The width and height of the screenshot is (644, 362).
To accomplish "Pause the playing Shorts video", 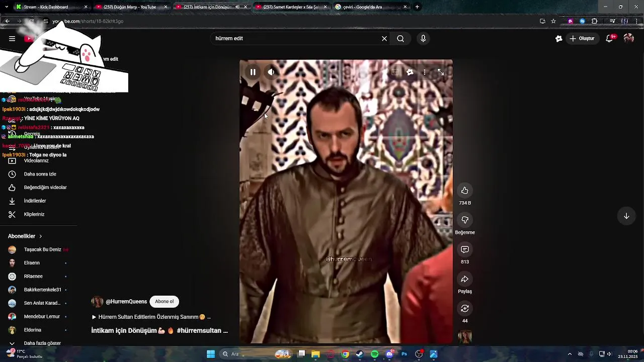I will click(x=253, y=72).
